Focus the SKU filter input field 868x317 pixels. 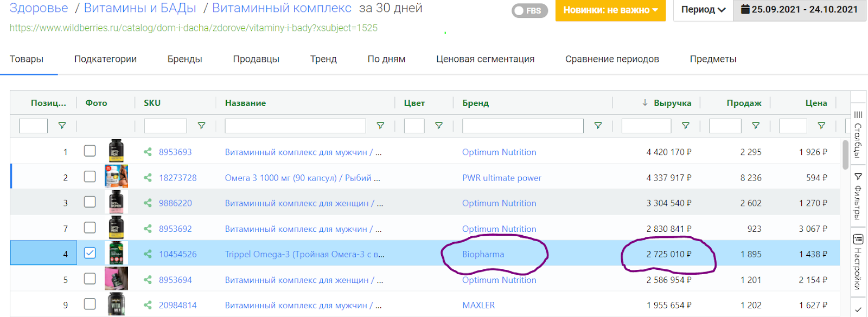pos(165,126)
